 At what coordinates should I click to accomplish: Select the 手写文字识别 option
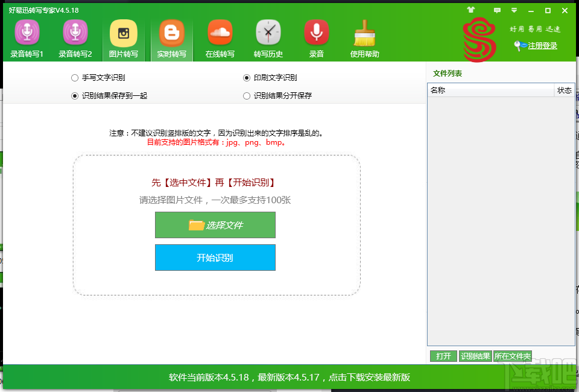click(74, 78)
